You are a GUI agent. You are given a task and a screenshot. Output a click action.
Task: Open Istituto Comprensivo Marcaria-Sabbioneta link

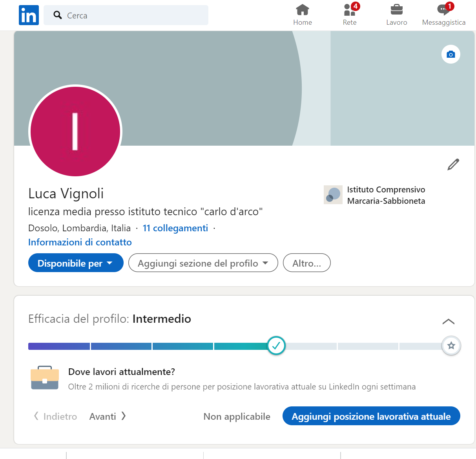coord(386,195)
